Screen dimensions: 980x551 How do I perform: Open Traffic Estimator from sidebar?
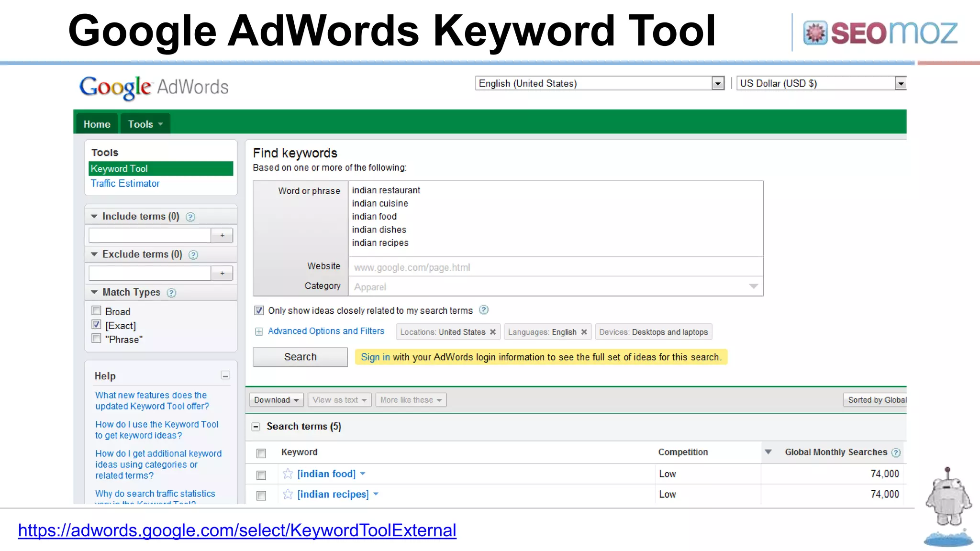click(x=125, y=184)
